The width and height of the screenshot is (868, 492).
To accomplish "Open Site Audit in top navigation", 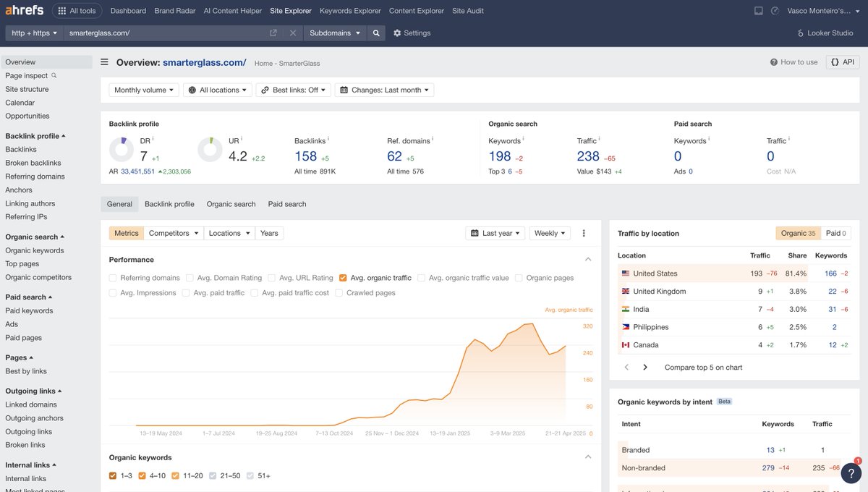I will point(468,11).
